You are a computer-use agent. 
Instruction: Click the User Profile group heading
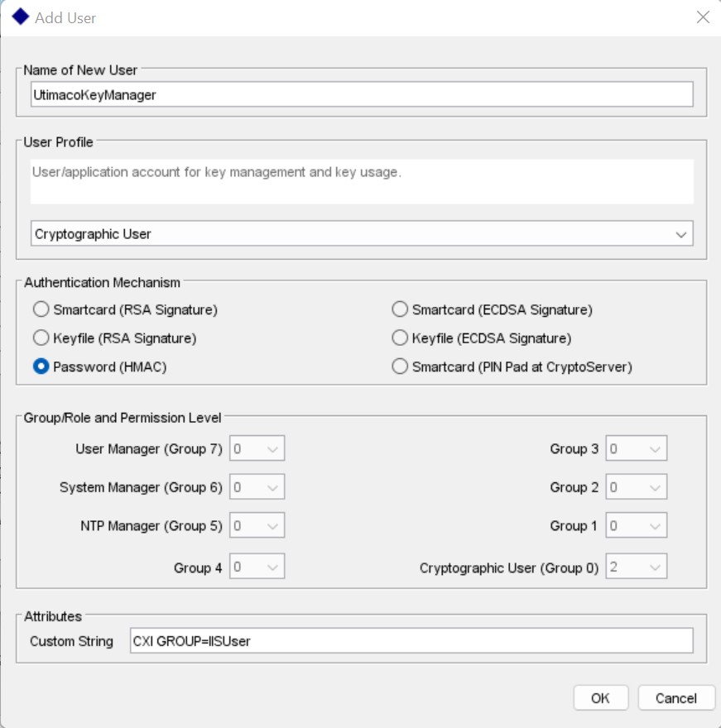click(x=58, y=142)
